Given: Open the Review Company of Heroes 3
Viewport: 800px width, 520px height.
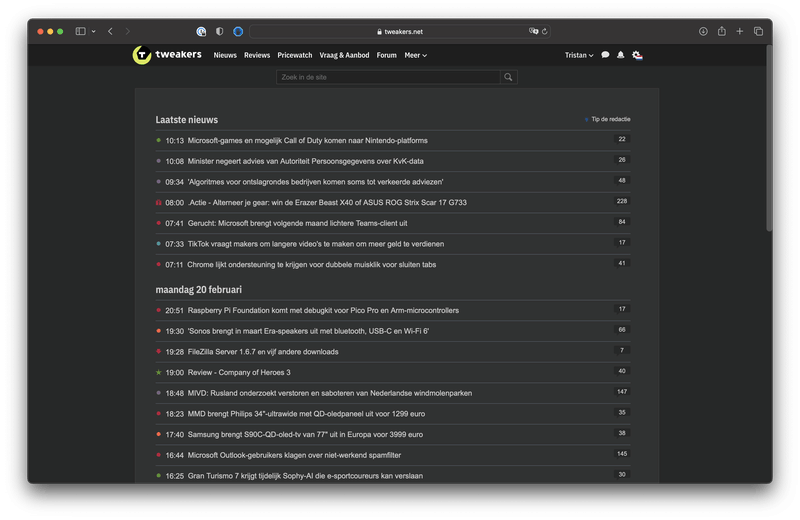Looking at the screenshot, I should (x=239, y=373).
